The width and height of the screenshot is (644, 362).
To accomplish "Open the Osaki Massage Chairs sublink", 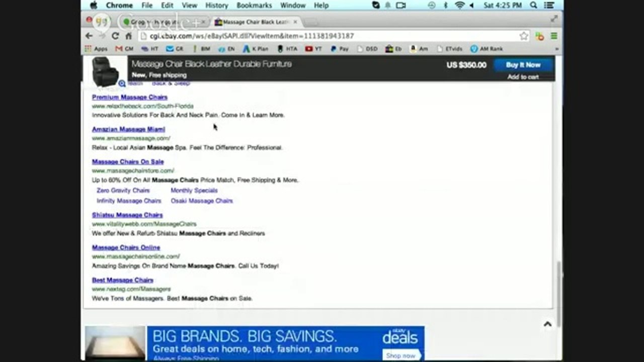I will pyautogui.click(x=202, y=201).
